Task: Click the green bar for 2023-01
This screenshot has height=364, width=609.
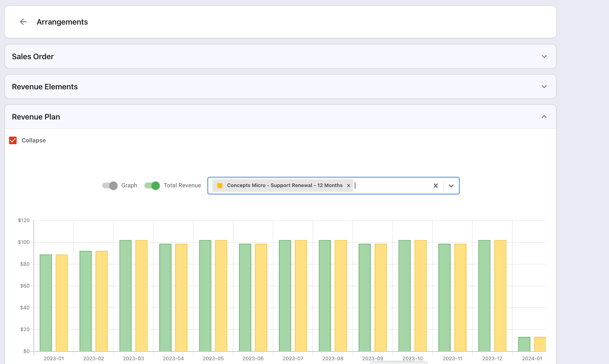Action: (x=46, y=303)
